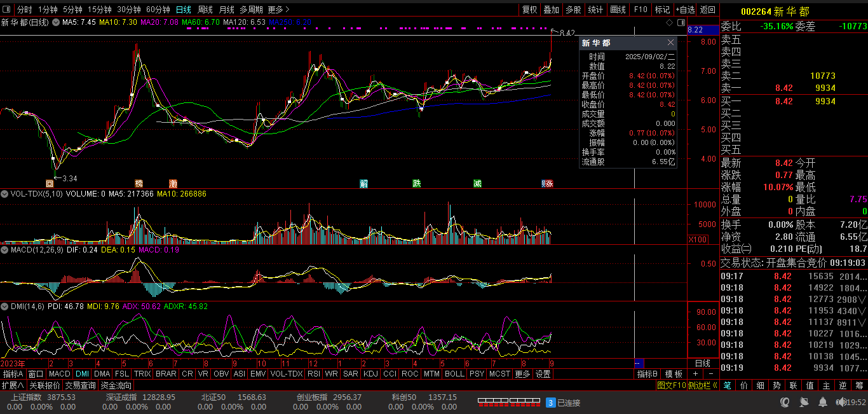
Task: Click the '解' event marker below chart
Action: click(363, 184)
